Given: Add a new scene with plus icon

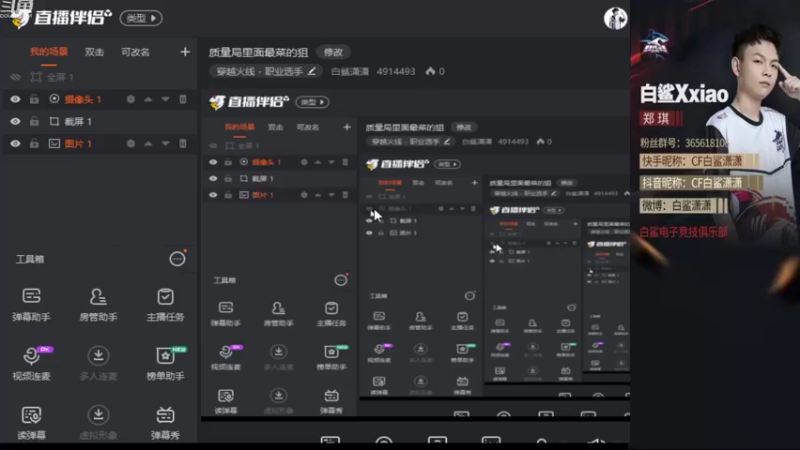Looking at the screenshot, I should coord(185,52).
